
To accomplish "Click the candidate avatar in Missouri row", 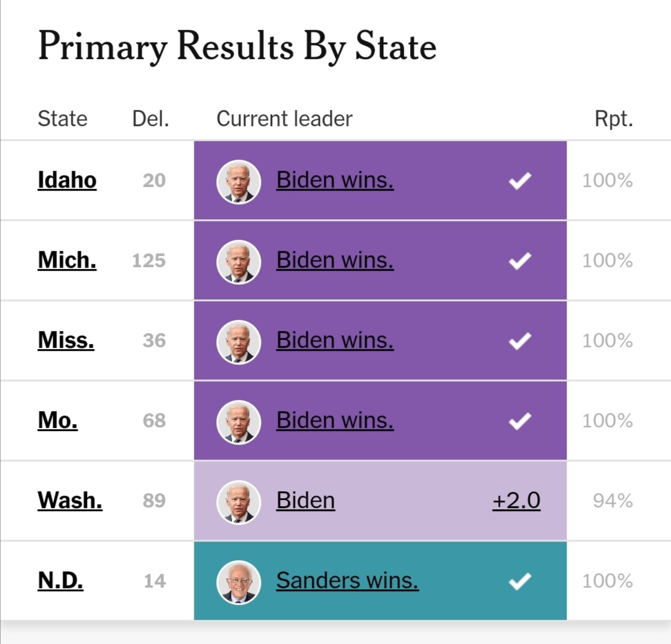I will point(239,422).
